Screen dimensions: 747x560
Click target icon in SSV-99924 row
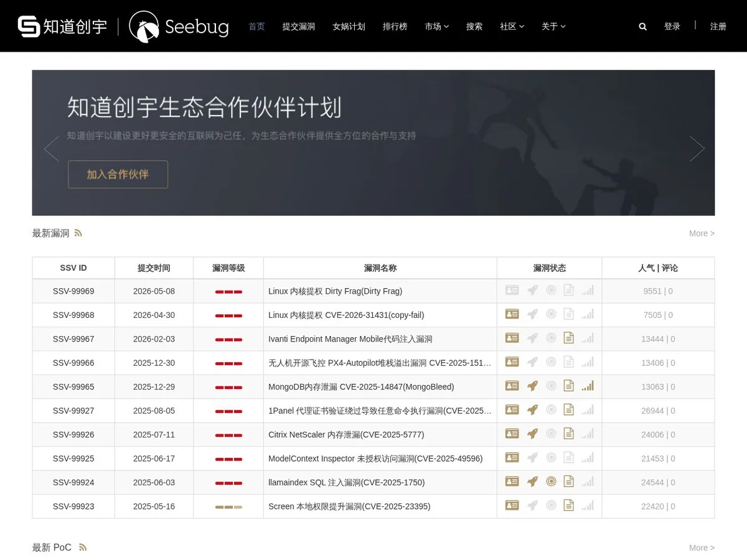[x=551, y=482]
